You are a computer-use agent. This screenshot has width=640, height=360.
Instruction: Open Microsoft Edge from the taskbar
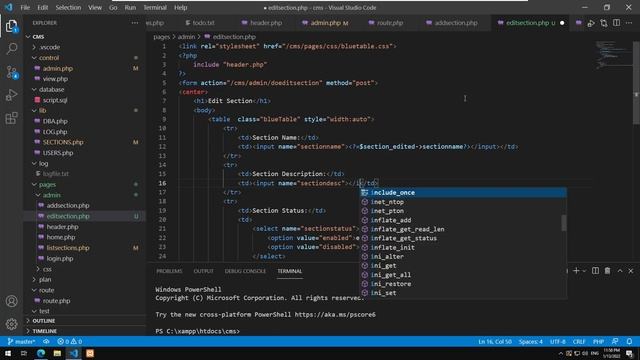click(41, 353)
